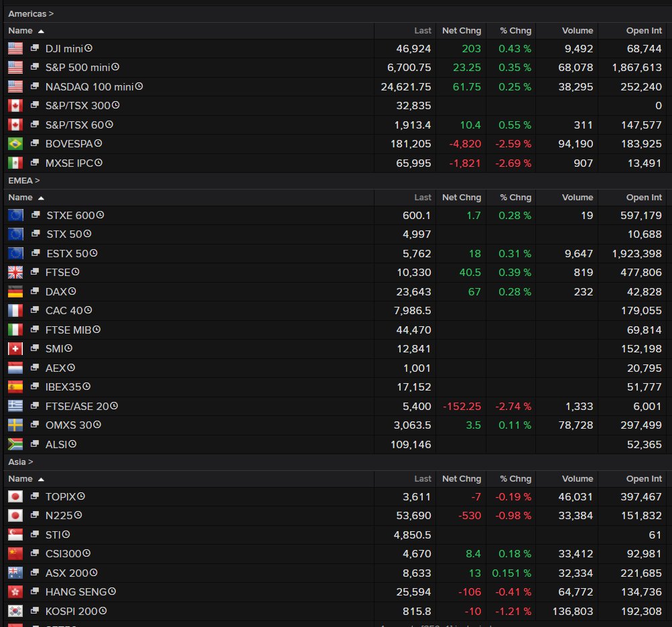Select the ALSI last price 109,146
672x627 pixels.
click(x=411, y=444)
